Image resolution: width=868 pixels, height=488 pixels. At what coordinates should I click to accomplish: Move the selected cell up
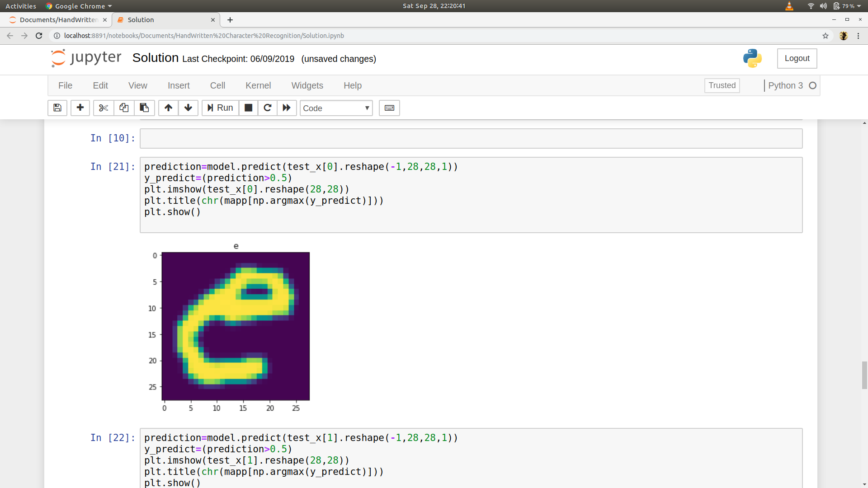point(168,108)
